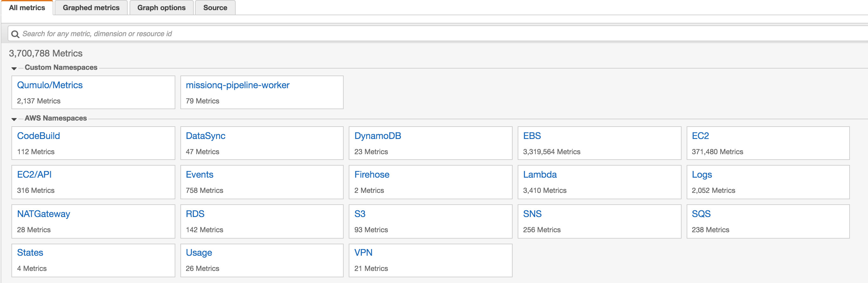Screen dimensions: 868x283
Task: Click the search magnifier icon
Action: click(x=15, y=34)
